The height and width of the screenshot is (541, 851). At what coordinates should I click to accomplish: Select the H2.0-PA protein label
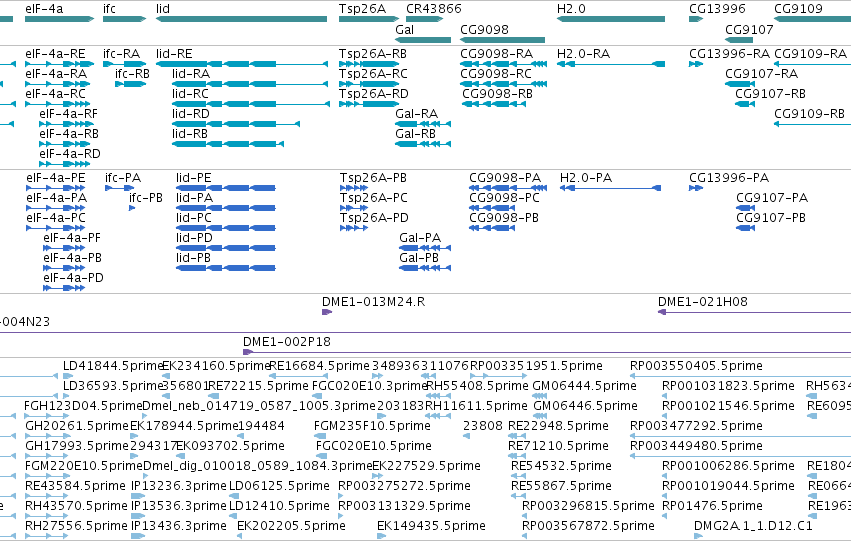586,178
